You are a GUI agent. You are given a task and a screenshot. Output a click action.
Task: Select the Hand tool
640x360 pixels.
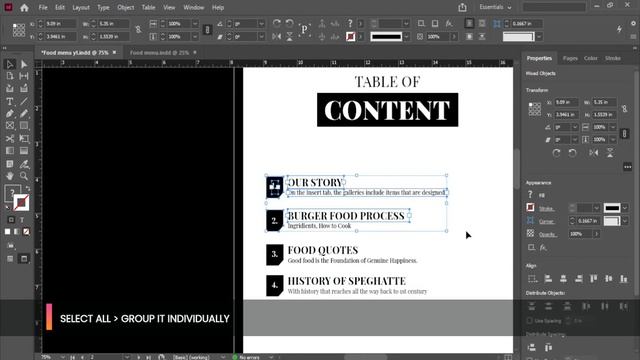tap(10, 176)
